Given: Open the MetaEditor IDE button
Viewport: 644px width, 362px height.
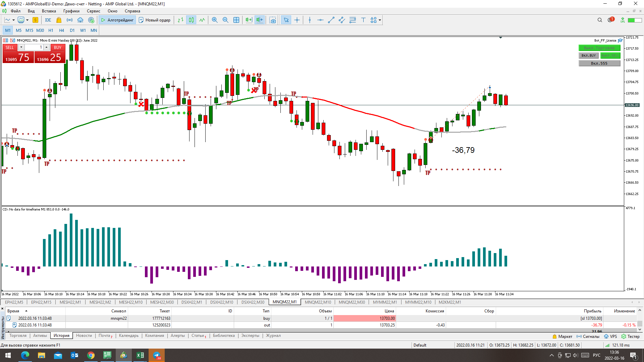Looking at the screenshot, I should tap(48, 20).
